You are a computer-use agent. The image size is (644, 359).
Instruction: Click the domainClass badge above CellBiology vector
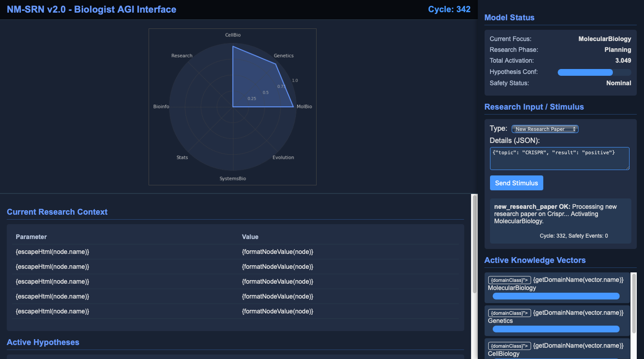509,346
